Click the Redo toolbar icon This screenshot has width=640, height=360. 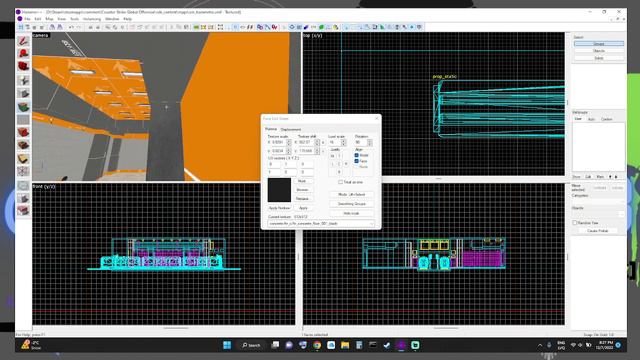[79, 27]
